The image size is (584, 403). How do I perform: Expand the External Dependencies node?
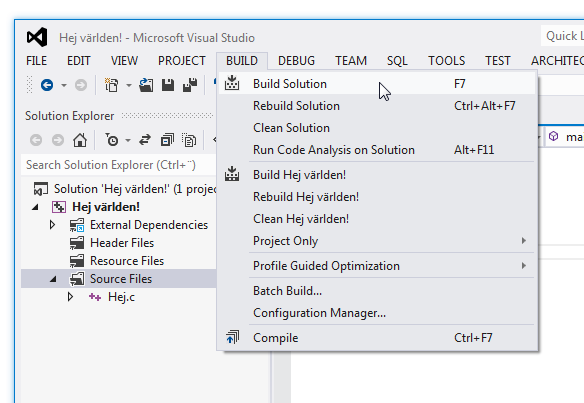53,225
